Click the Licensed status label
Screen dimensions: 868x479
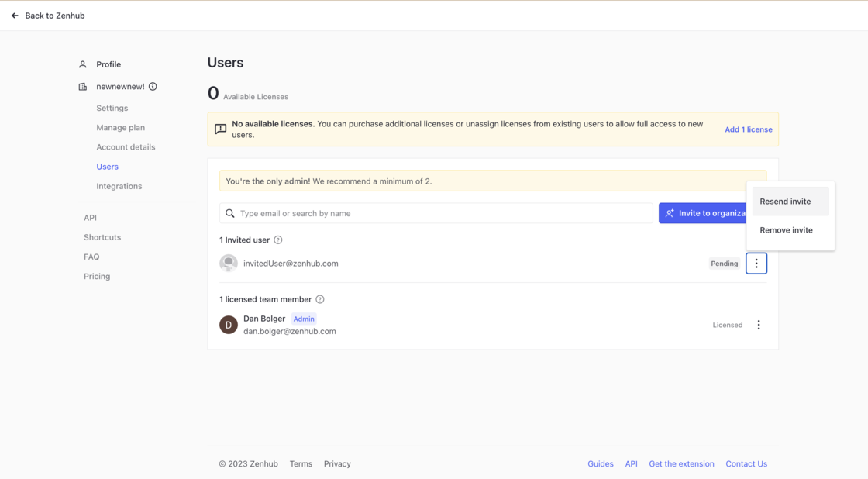728,325
